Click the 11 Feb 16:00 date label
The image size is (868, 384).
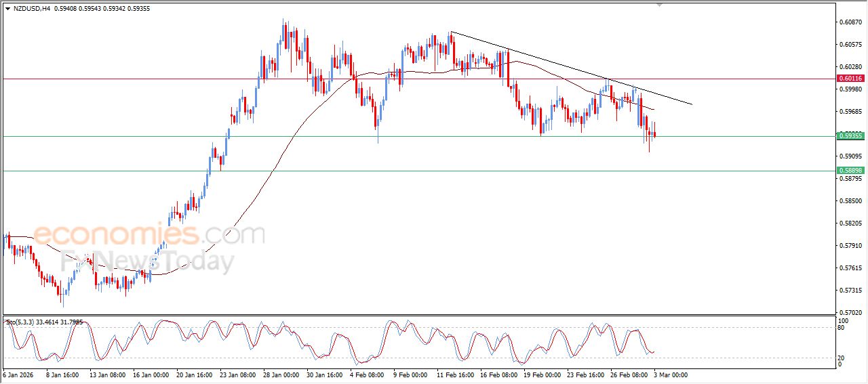point(456,374)
